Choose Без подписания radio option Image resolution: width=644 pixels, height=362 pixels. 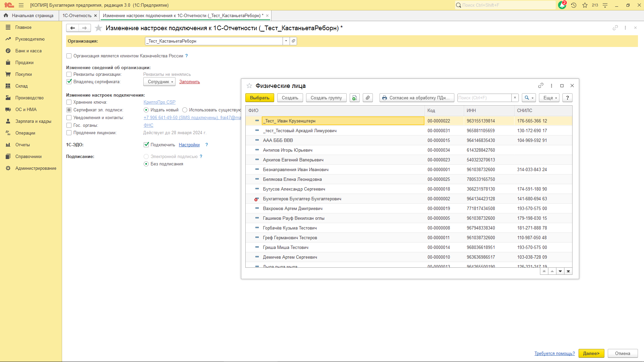146,164
